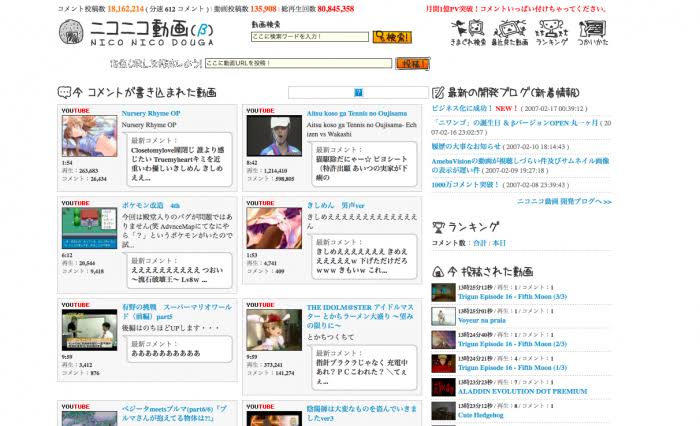
Task: Open the ランキング icon in the header
Action: pos(551,33)
